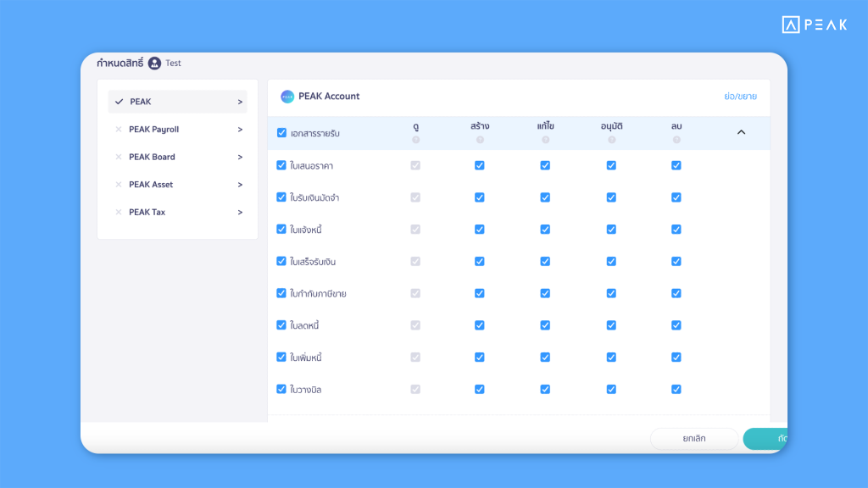
Task: Uncheck ลบ permission for ใบเสนอราคา
Action: pos(676,165)
